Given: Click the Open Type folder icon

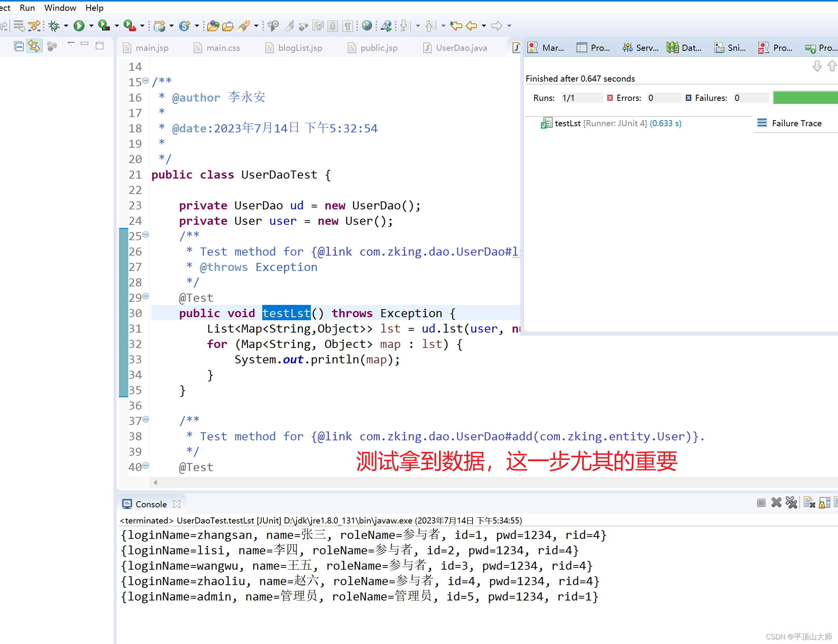Looking at the screenshot, I should tap(213, 26).
